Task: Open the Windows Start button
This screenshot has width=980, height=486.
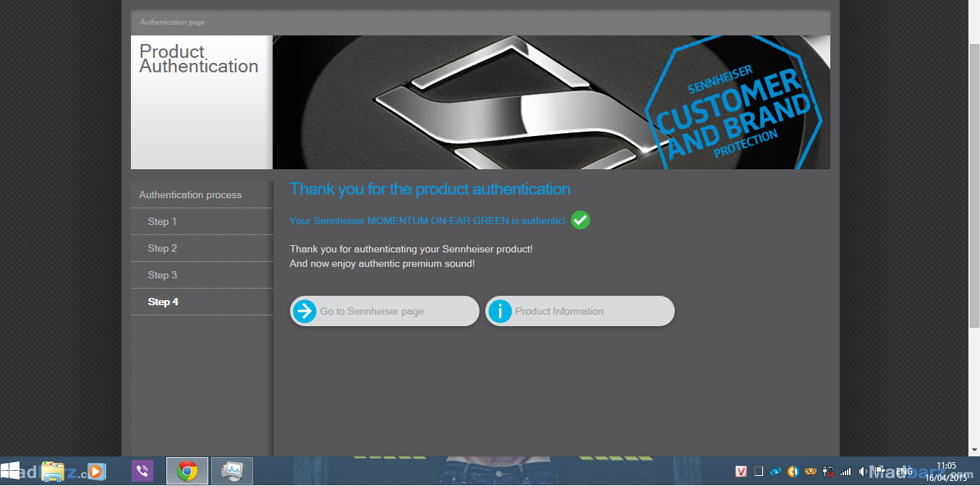Action: coord(10,471)
